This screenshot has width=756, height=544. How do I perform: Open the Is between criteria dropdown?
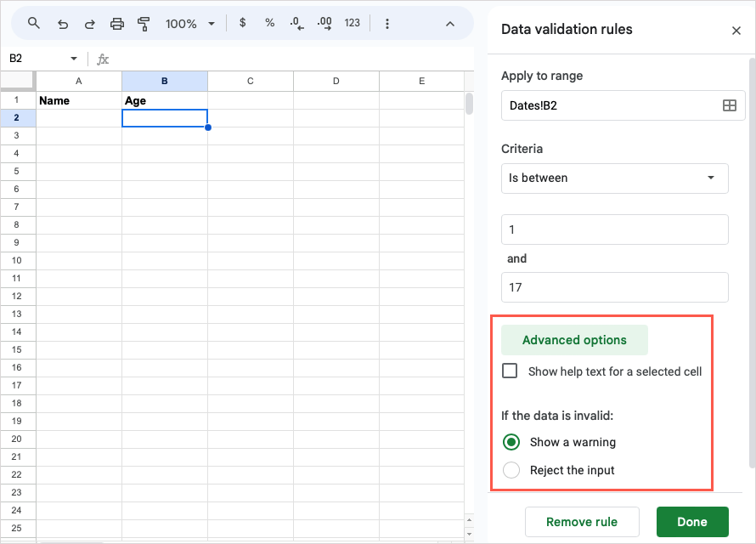(x=614, y=178)
